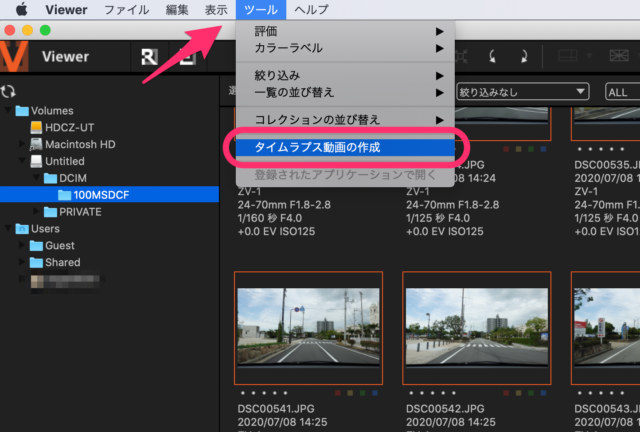Image resolution: width=640 pixels, height=432 pixels.
Task: Open the 一覧の並び替え submenu
Action: pyautogui.click(x=345, y=93)
